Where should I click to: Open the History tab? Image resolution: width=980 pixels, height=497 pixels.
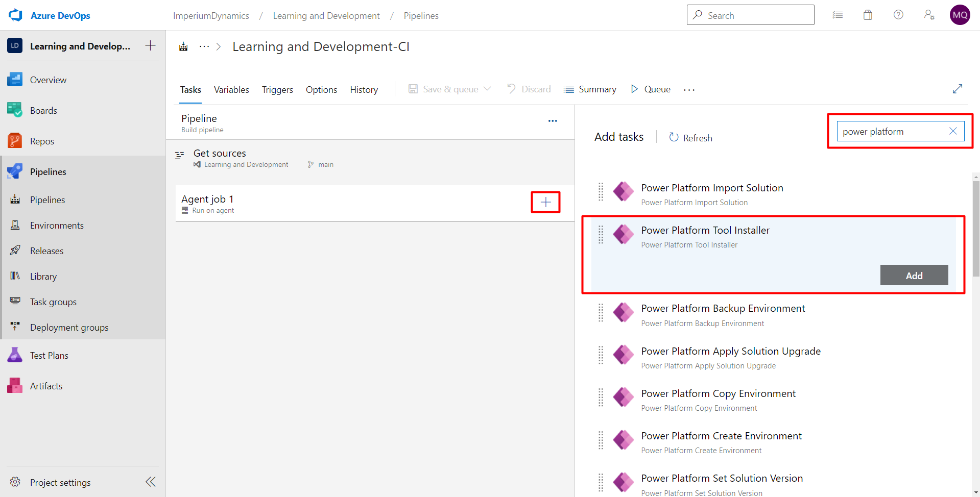tap(364, 89)
